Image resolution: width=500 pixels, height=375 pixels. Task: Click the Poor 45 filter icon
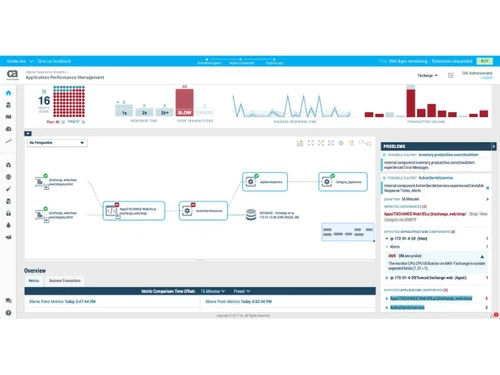[63, 122]
